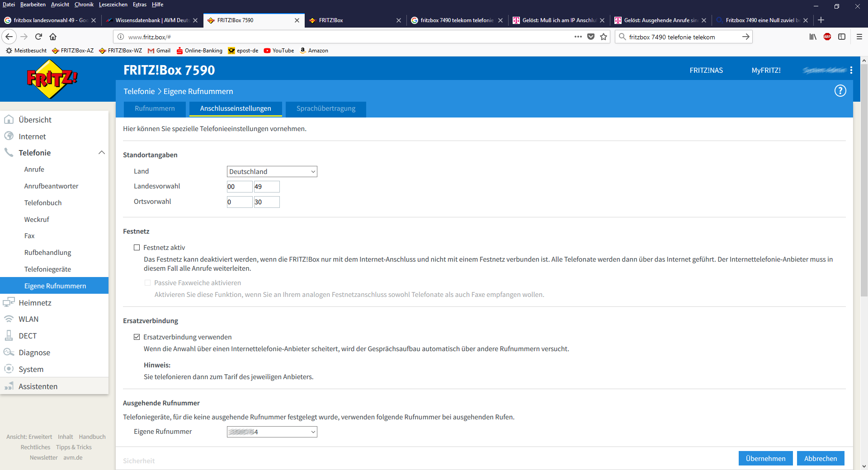
Task: Switch to Wissensdatenbank AVM browser tab
Action: (152, 20)
